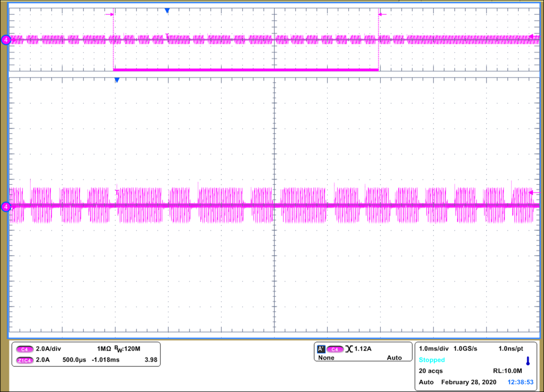The image size is (544, 392).
Task: Click the blue trigger position marker in overview
Action: click(x=167, y=10)
